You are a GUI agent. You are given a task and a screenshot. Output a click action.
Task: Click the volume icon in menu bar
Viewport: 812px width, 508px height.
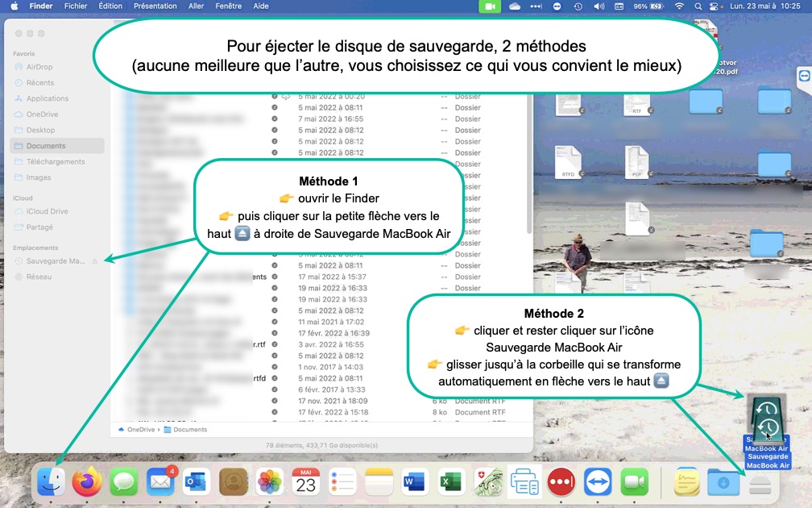[599, 6]
